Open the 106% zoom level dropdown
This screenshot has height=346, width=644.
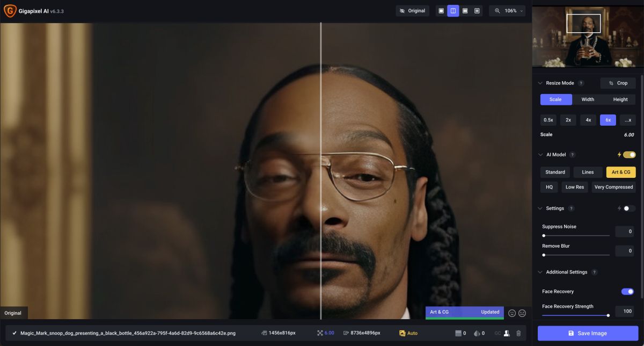(507, 11)
